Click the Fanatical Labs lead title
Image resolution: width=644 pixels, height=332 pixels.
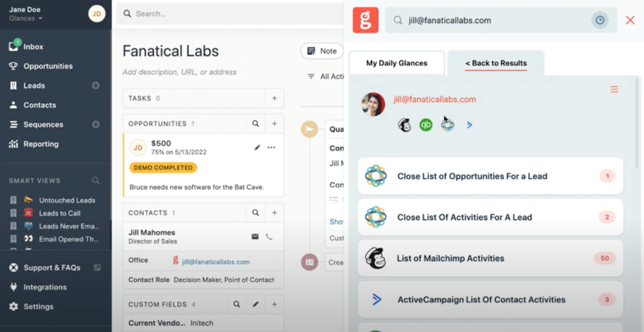point(171,51)
